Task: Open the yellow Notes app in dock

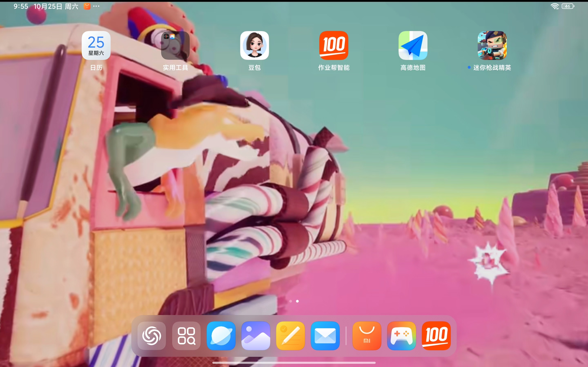Action: 290,336
